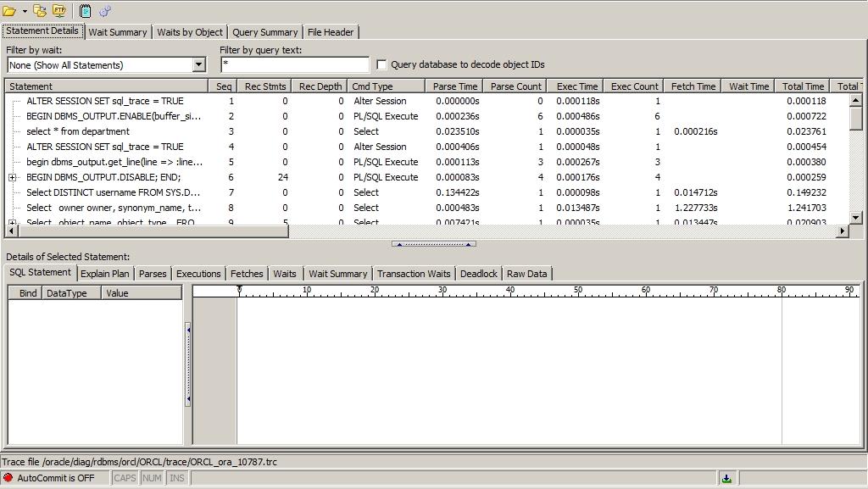Expand the BEGIN DBMS_OUTPUT.DISABLE statement row
Viewport: 868px width, 489px height.
coord(12,177)
